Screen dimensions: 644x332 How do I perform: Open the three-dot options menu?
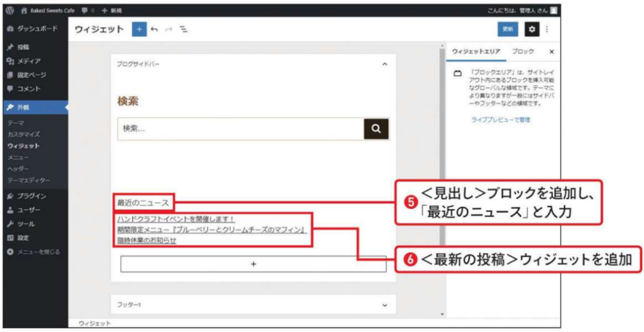point(547,30)
